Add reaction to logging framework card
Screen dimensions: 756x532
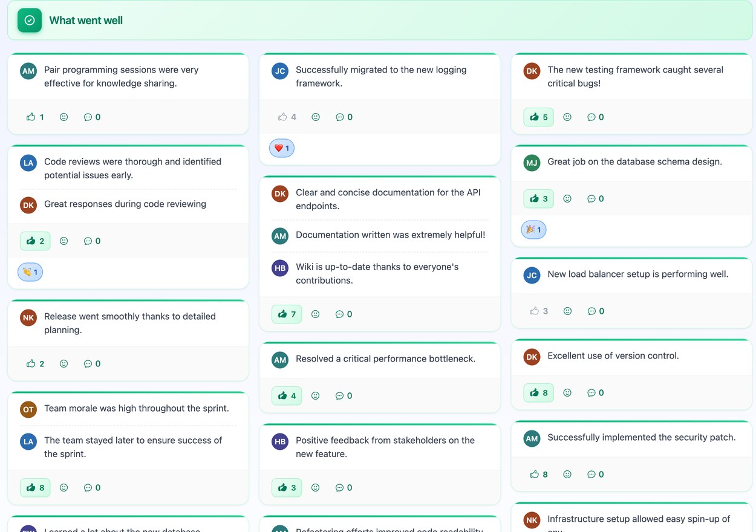coord(315,117)
